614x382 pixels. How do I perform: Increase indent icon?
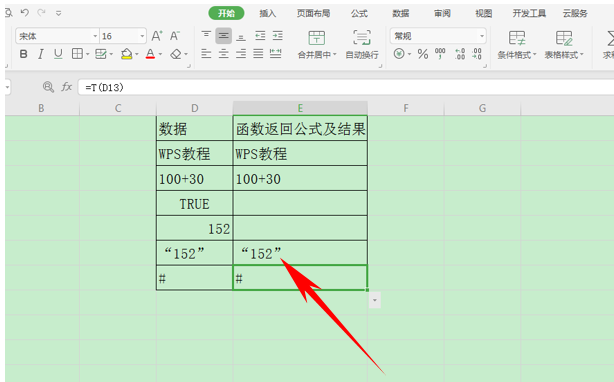point(278,36)
